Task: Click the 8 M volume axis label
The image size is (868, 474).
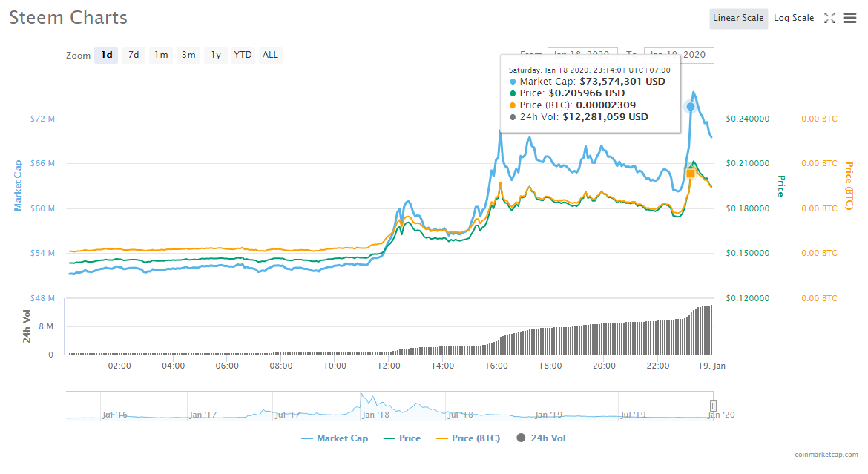Action: coord(46,326)
